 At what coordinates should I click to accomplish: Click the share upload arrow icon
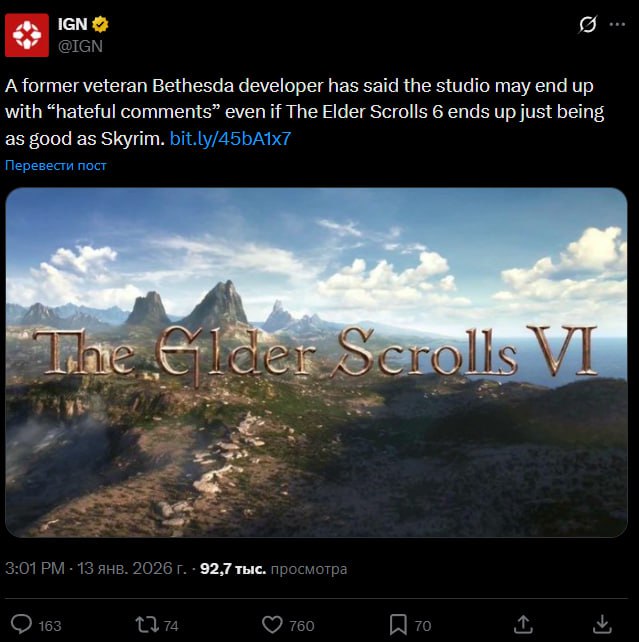[x=523, y=624]
